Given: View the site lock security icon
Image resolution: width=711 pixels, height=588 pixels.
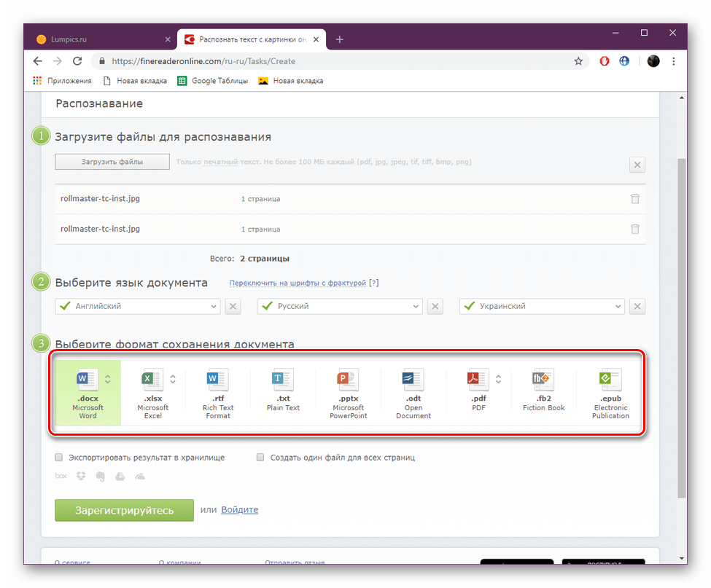Looking at the screenshot, I should (x=102, y=61).
